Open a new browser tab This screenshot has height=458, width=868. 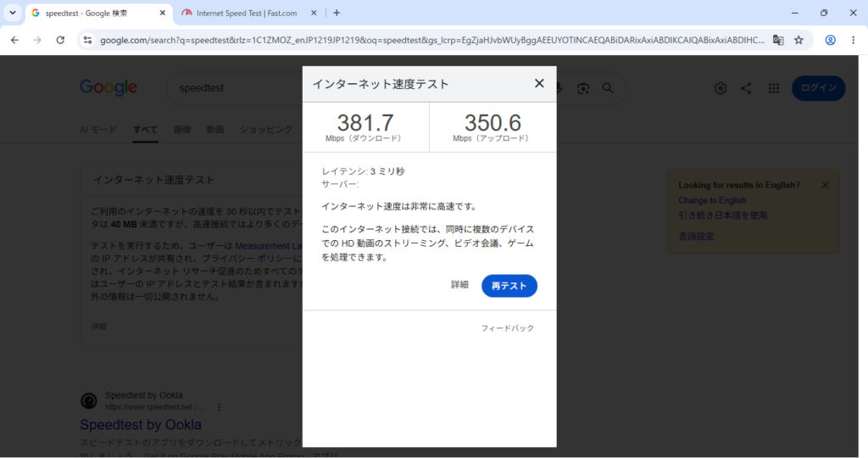337,13
